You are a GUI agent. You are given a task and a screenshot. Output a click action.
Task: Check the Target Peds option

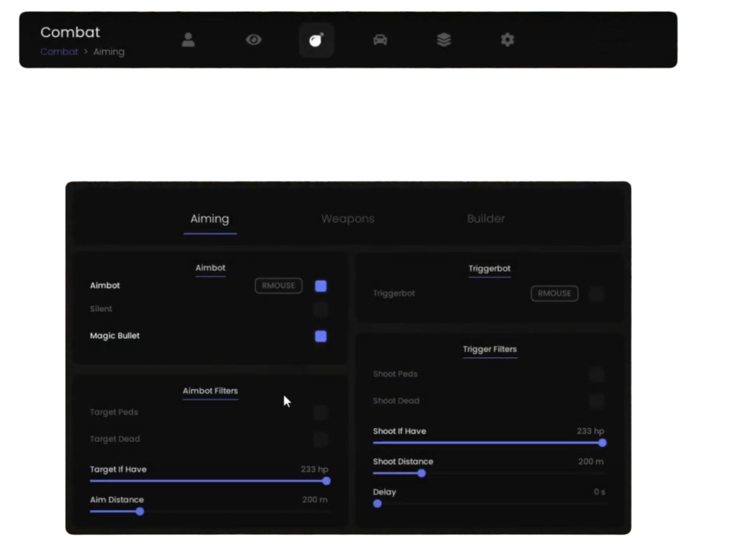click(x=321, y=412)
